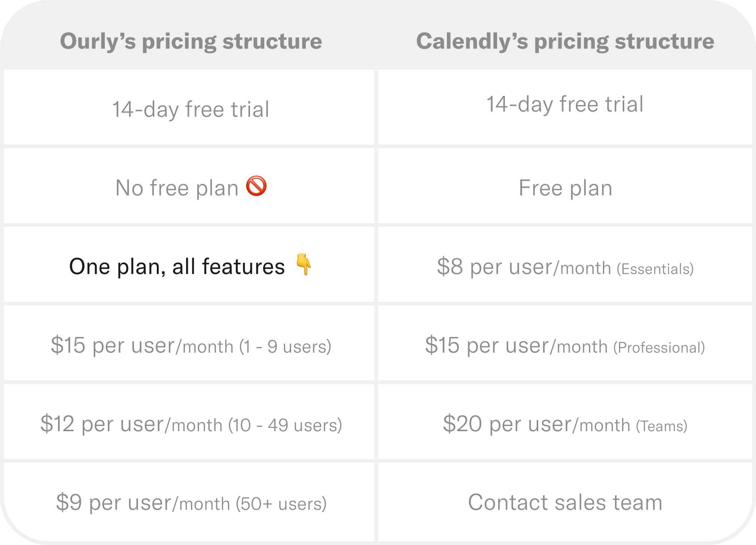The image size is (756, 545).
Task: Click the red prohibited sign emoji
Action: coord(256,186)
